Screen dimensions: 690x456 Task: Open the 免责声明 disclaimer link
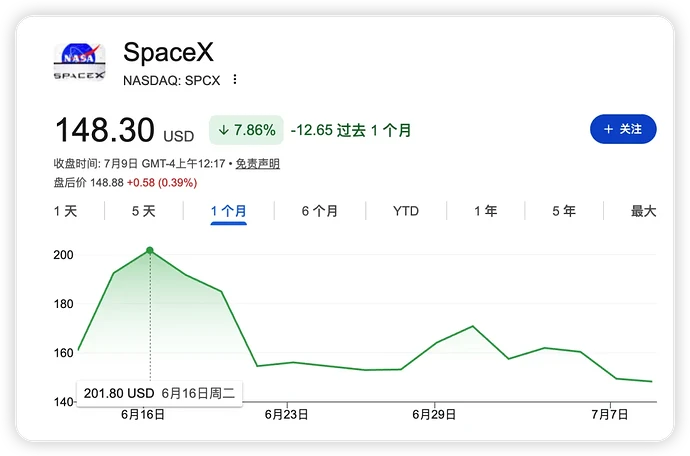[257, 164]
